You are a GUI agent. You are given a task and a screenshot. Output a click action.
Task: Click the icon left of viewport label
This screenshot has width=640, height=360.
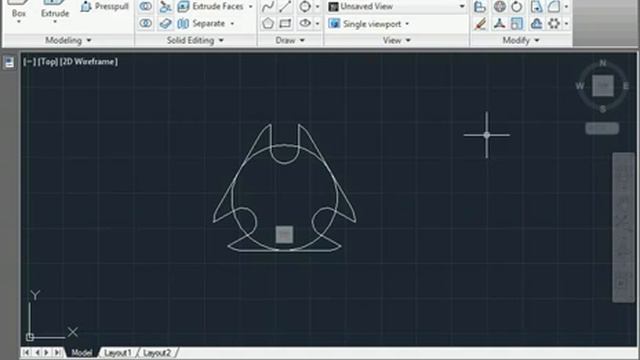pos(9,63)
